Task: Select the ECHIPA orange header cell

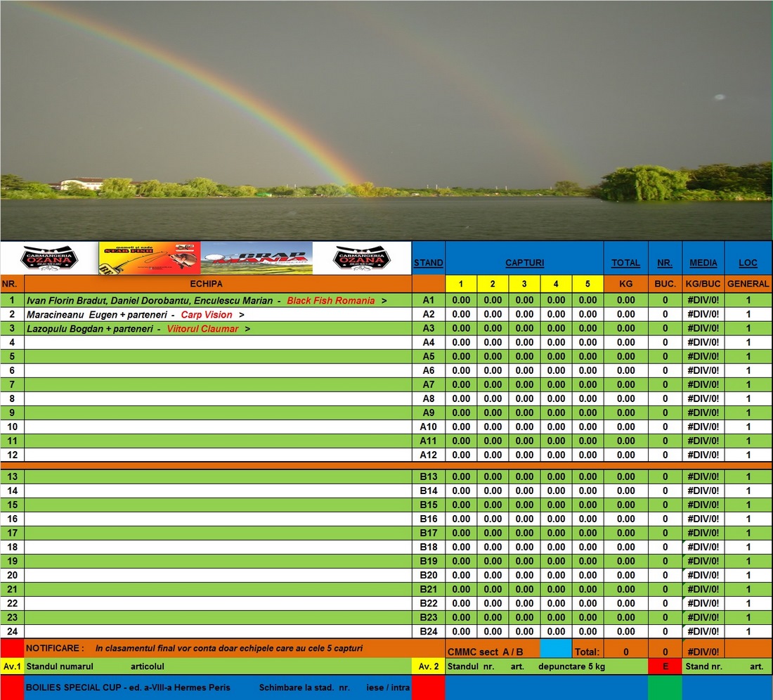Action: pos(218,285)
